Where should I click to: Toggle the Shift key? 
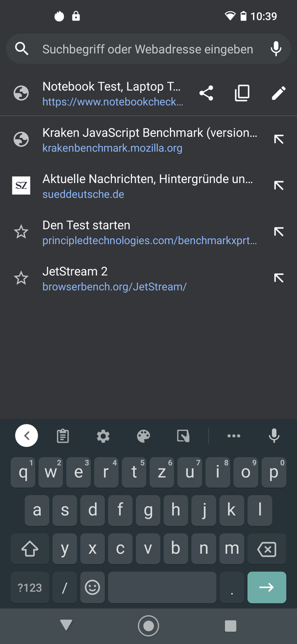[29, 549]
